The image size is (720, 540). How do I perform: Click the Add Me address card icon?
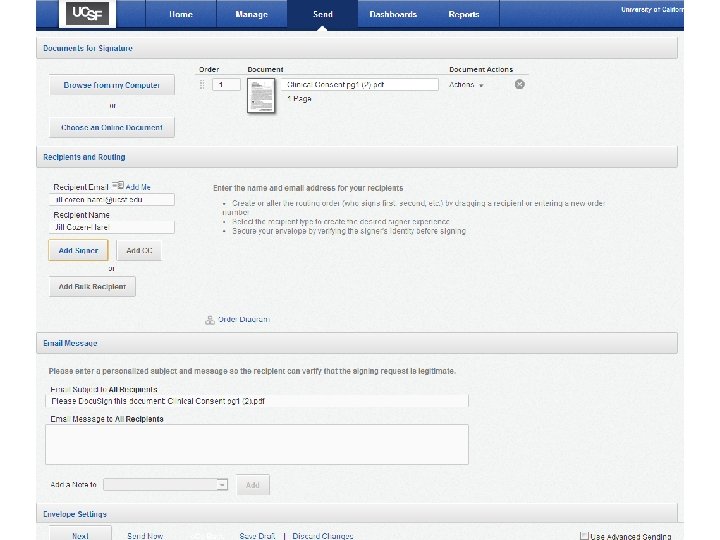pyautogui.click(x=118, y=185)
